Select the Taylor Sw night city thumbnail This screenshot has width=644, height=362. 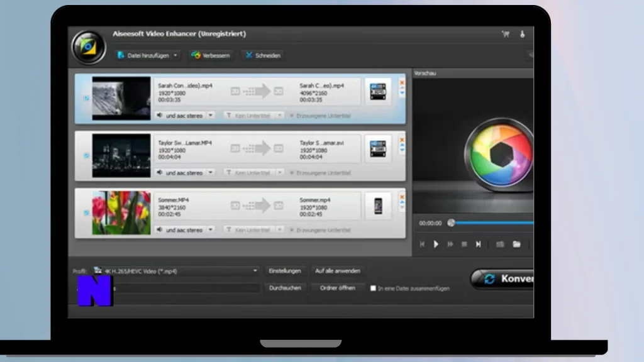[121, 156]
